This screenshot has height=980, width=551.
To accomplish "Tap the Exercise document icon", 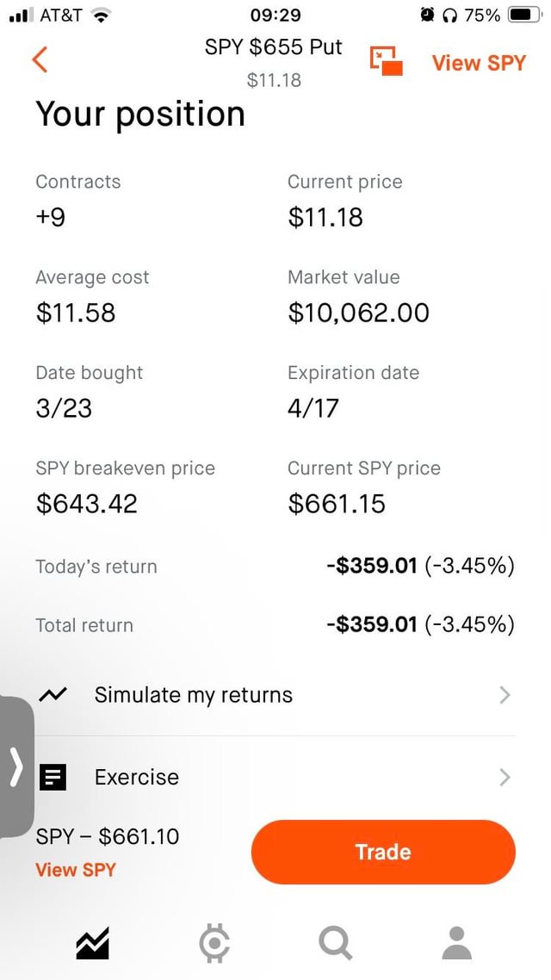I will [53, 778].
